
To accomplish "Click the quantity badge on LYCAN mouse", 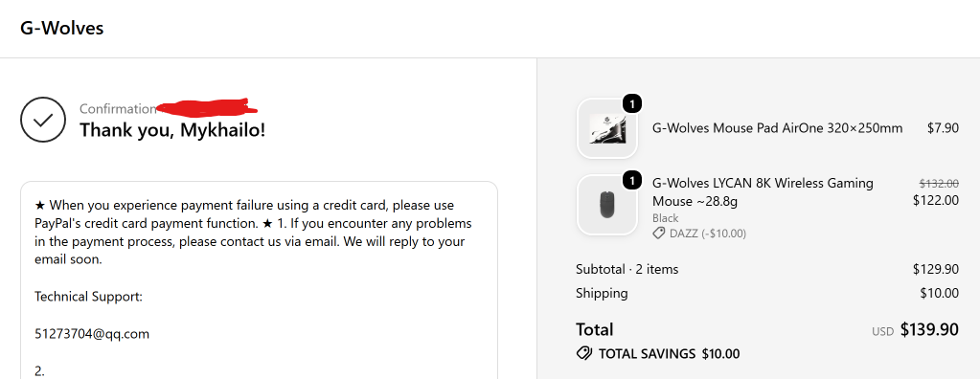I will [x=632, y=181].
